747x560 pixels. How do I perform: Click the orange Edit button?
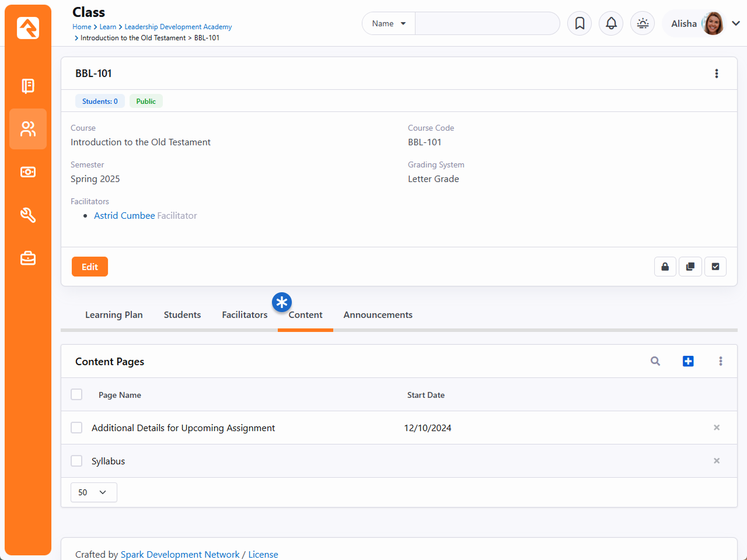pos(90,267)
